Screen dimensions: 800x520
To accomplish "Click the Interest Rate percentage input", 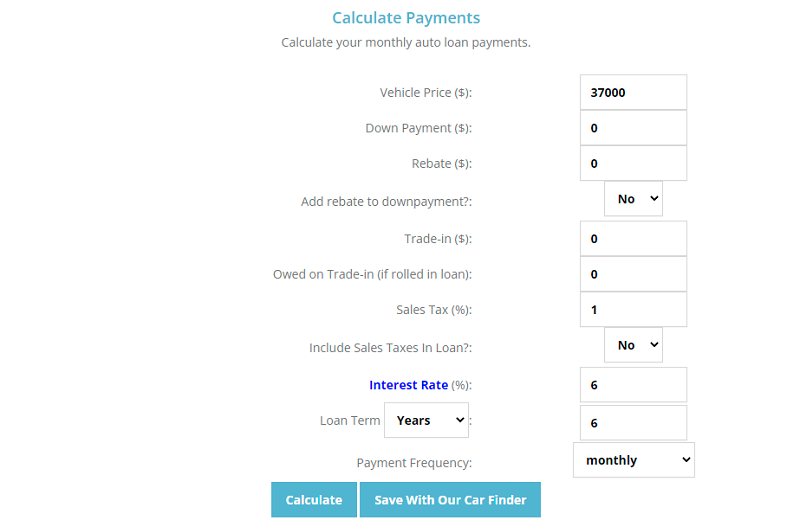I will [633, 385].
